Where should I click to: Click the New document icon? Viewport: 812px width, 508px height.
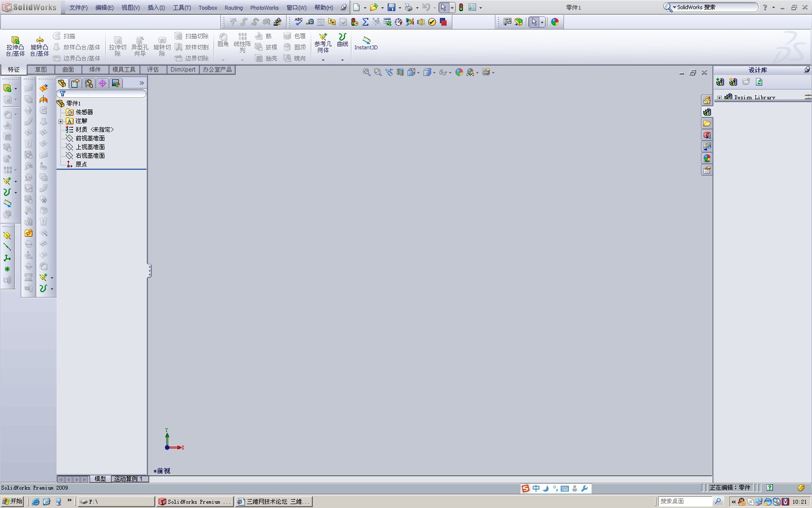click(x=356, y=7)
